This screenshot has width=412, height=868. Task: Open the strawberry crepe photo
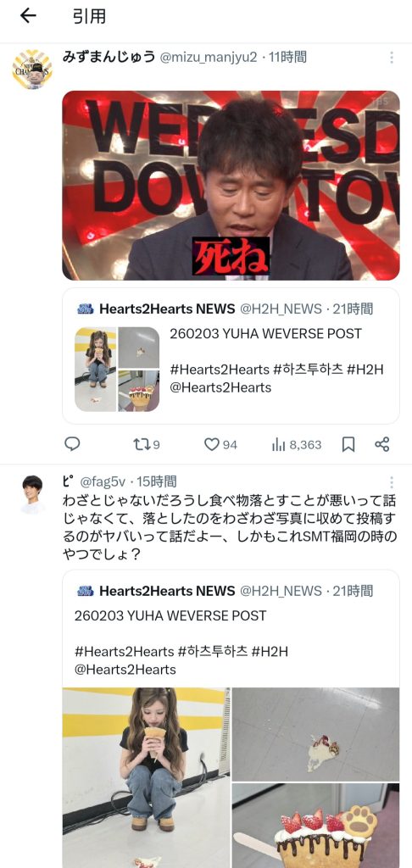coord(315,826)
